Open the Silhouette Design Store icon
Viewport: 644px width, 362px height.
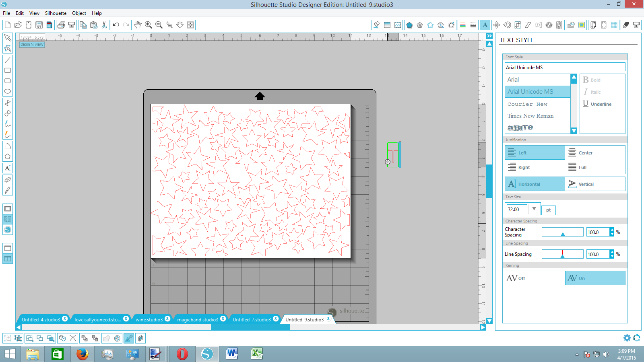(8, 230)
